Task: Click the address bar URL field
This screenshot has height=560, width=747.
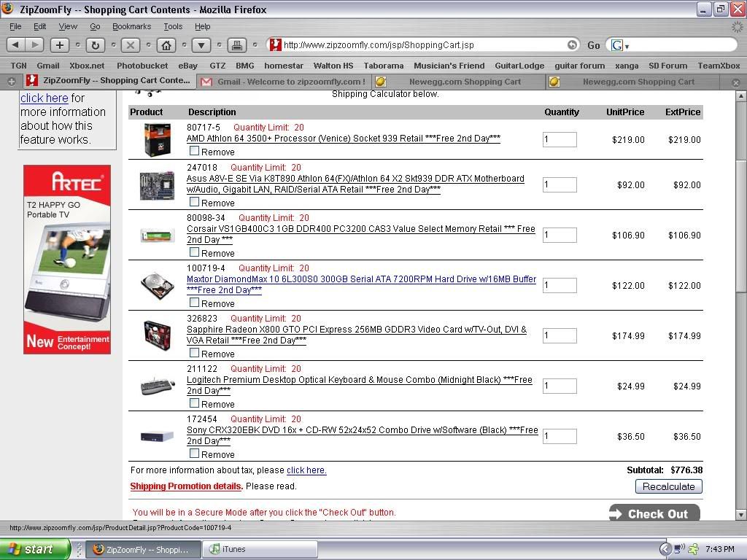Action: coord(422,45)
